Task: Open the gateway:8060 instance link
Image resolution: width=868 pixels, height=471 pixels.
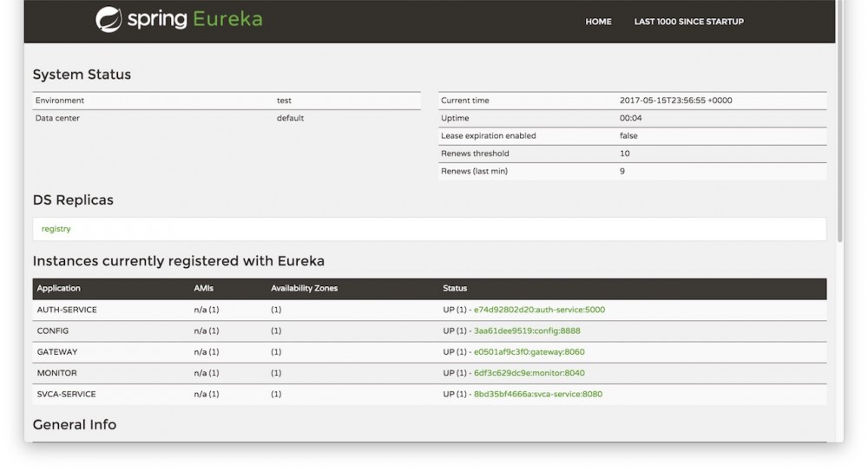Action: pos(529,352)
